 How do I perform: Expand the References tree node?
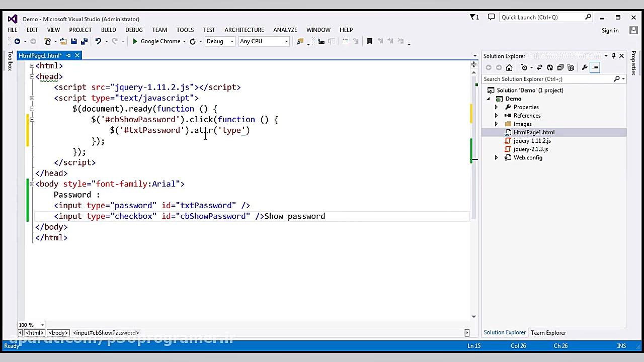496,115
